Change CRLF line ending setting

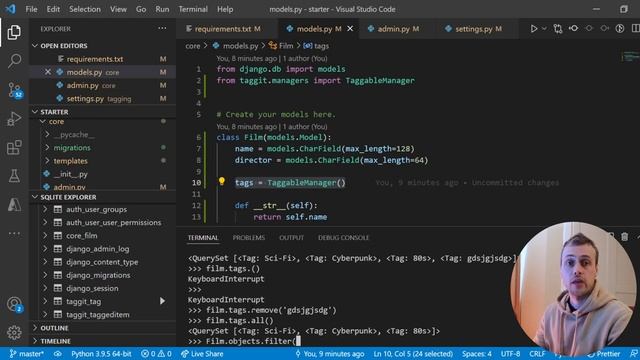point(537,354)
